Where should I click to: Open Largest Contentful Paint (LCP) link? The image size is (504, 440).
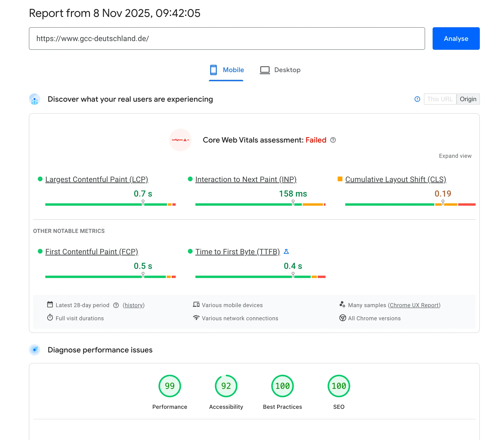click(x=97, y=179)
